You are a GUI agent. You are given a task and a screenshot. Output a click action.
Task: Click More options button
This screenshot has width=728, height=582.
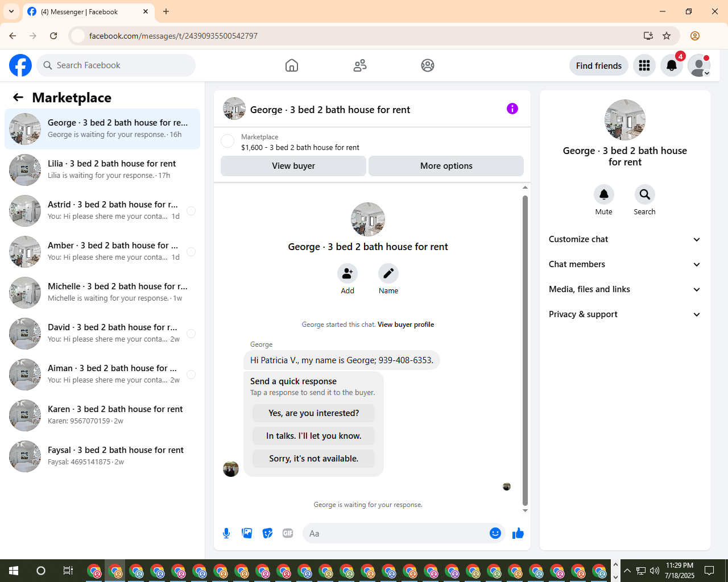(446, 166)
